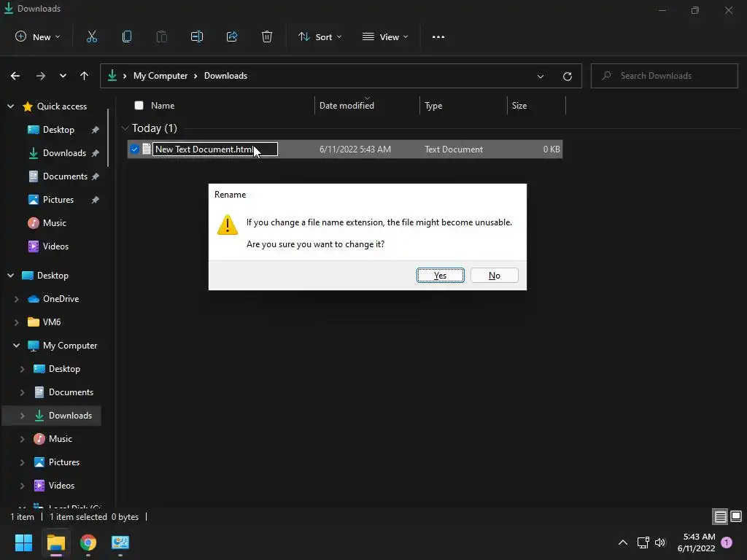
Task: Click the Delete trash can icon
Action: point(267,36)
